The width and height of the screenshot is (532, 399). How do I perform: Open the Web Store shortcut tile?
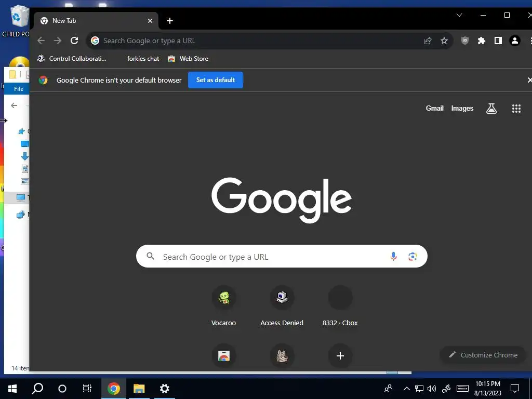(x=224, y=356)
